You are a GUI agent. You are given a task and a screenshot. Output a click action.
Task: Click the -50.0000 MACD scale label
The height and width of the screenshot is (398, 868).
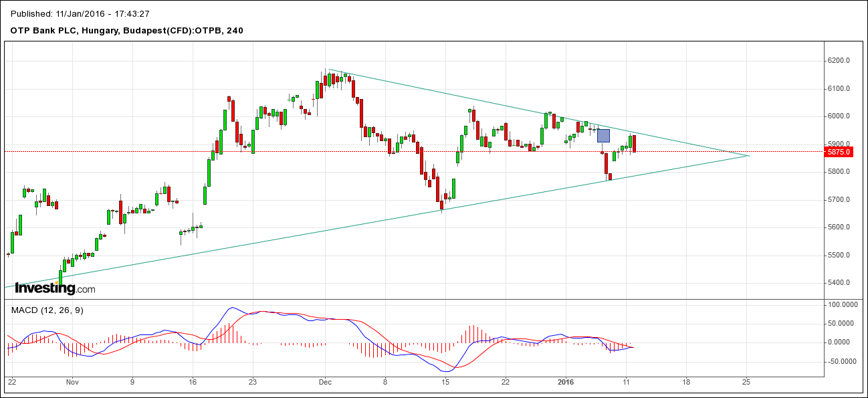pyautogui.click(x=842, y=361)
